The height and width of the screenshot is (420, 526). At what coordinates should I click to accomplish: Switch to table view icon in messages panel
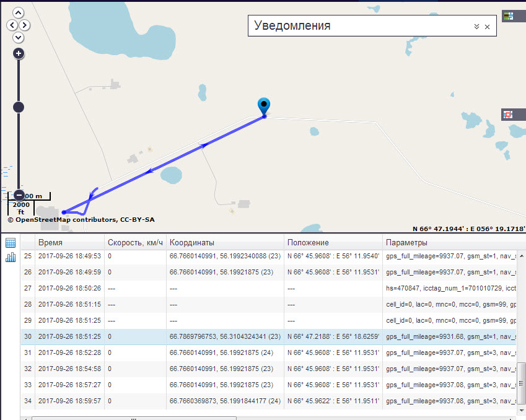pyautogui.click(x=10, y=243)
